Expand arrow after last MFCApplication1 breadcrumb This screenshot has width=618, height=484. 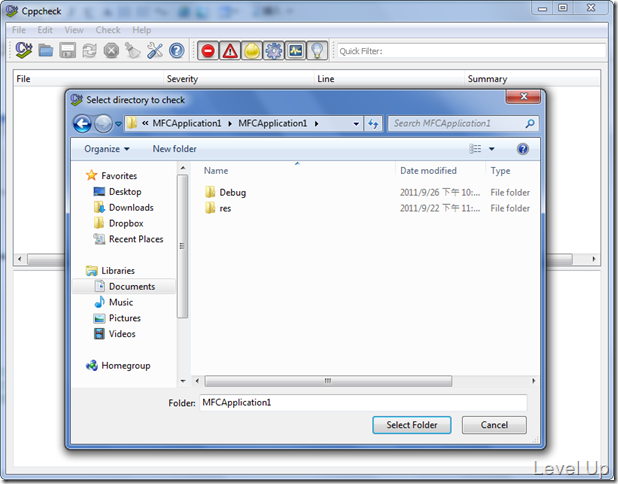click(x=316, y=124)
